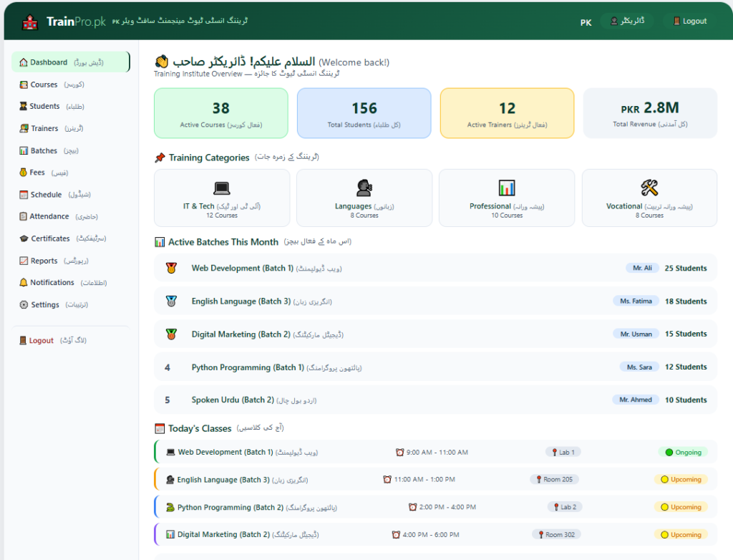Go to the Students menu item

(71, 106)
